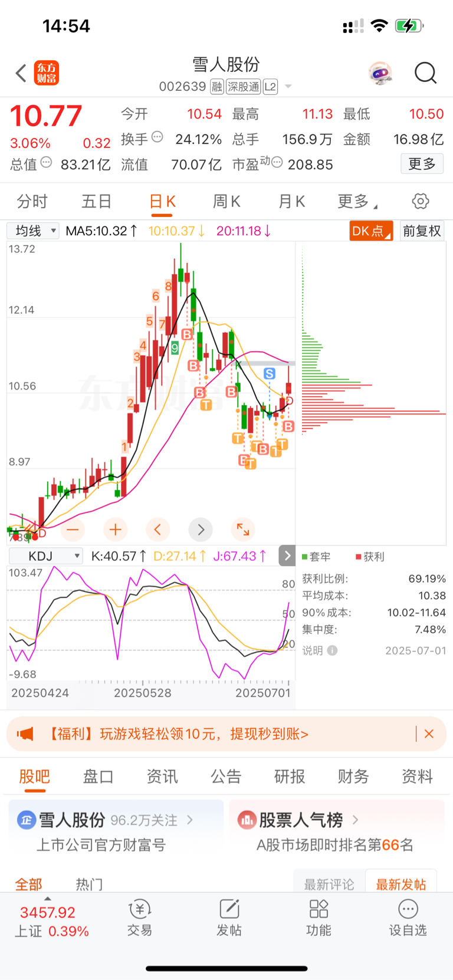Close the promotion banner

pos(429,734)
